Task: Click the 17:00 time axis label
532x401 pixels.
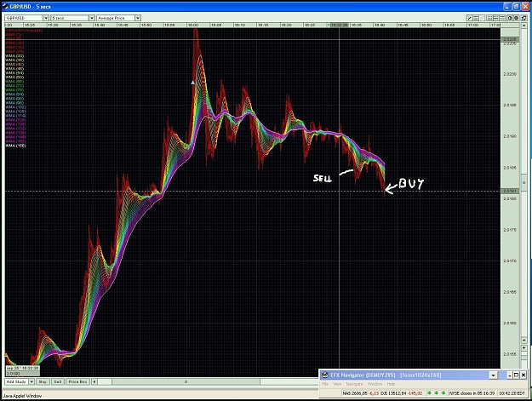Action: tap(473, 25)
